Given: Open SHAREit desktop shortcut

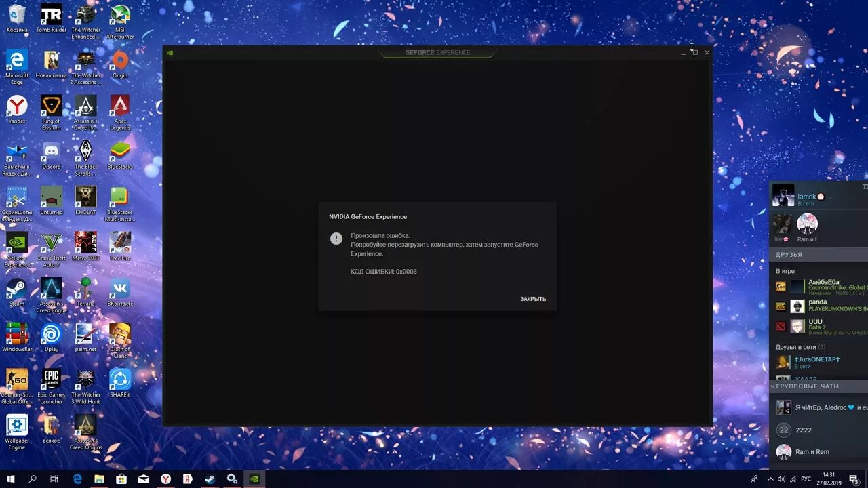Looking at the screenshot, I should [x=120, y=383].
